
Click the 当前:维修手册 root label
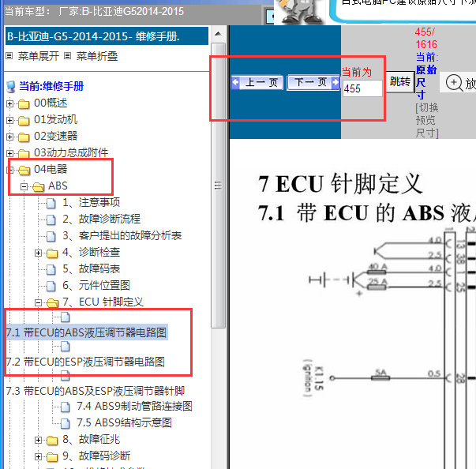click(x=51, y=86)
